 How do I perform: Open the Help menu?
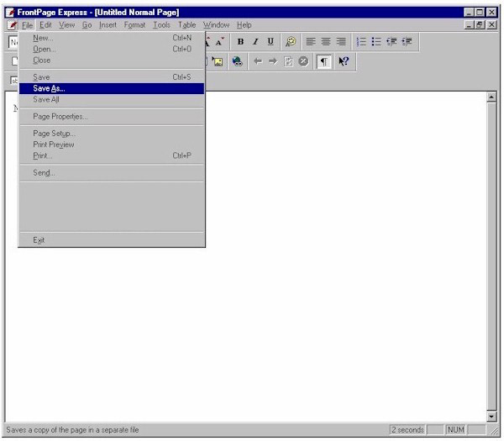click(244, 25)
